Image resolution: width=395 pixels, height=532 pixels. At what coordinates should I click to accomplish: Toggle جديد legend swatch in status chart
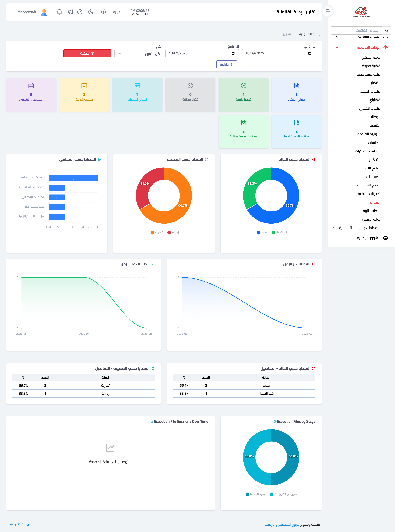[259, 232]
